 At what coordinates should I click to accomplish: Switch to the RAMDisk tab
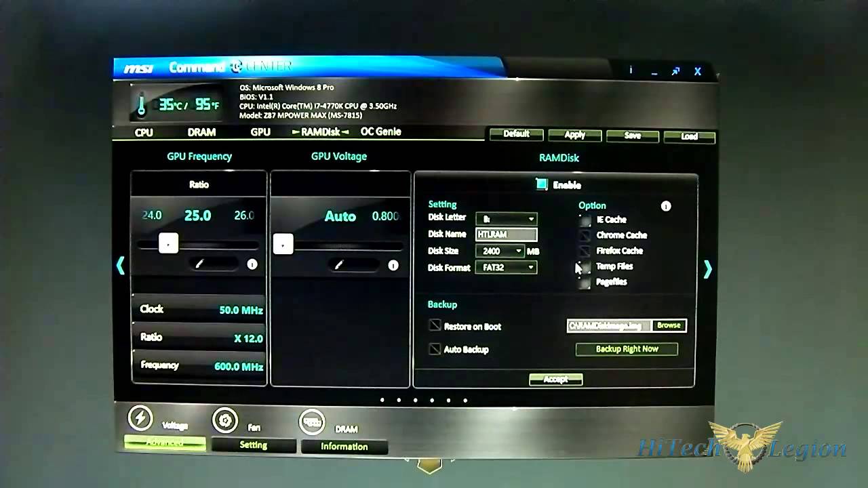(321, 131)
